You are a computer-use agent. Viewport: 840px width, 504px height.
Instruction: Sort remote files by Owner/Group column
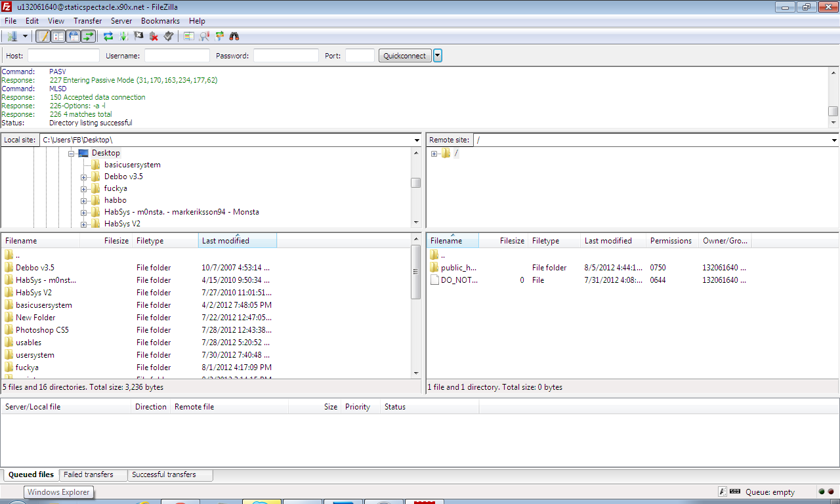click(x=725, y=241)
